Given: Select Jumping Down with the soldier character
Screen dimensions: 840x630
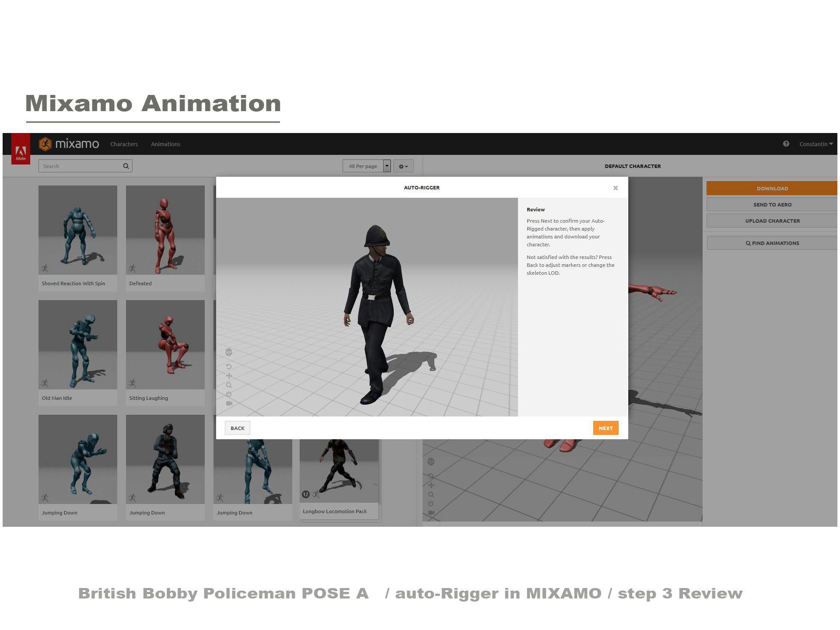Looking at the screenshot, I should click(165, 459).
